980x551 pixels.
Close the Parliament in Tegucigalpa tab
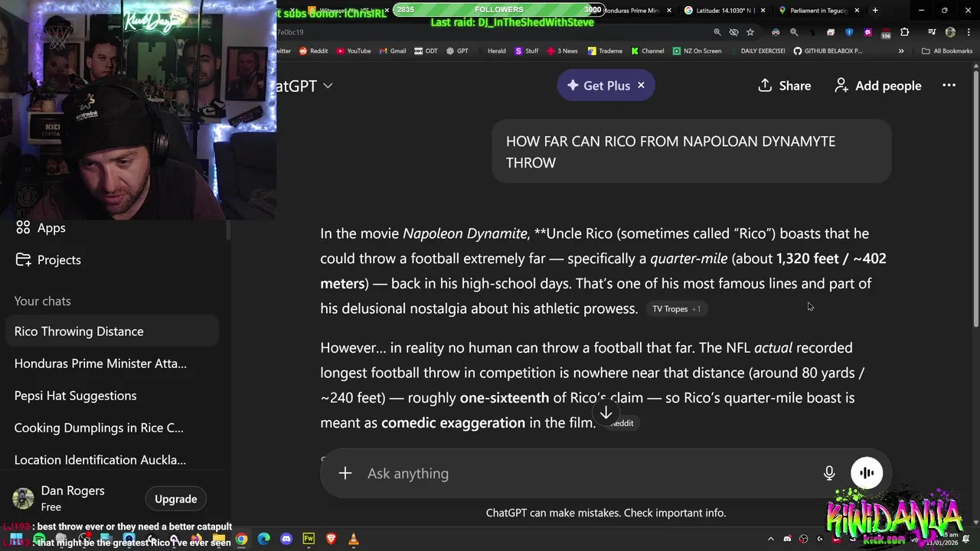(x=857, y=11)
